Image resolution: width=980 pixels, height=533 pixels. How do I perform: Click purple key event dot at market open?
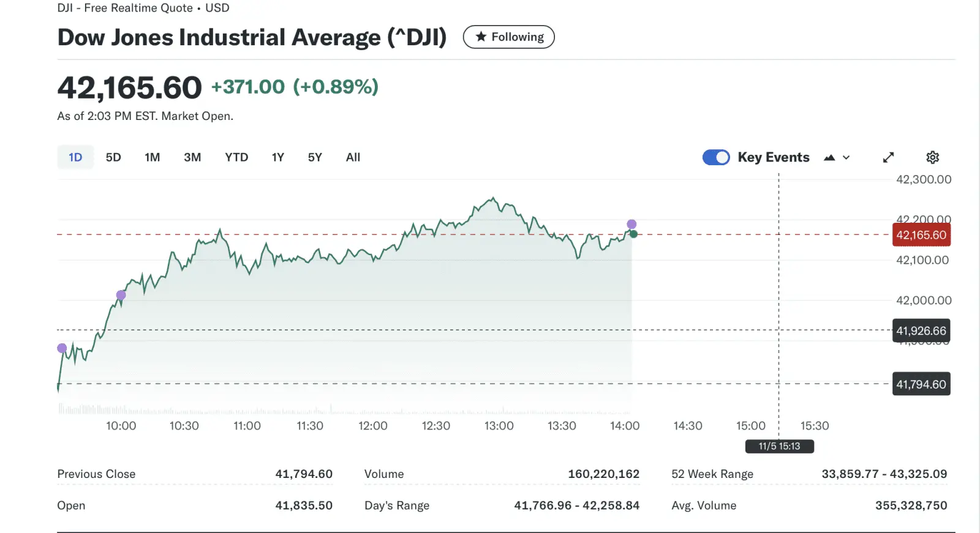pos(62,348)
